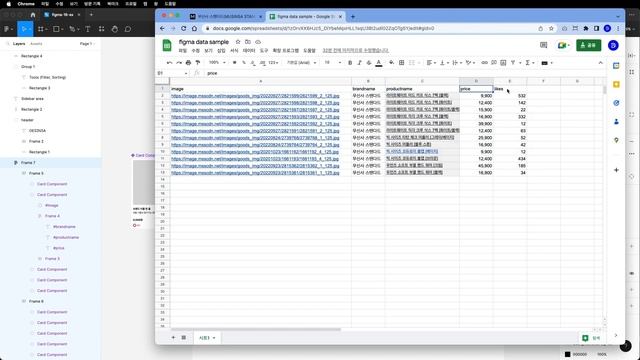Open comment history next to Meet icon
640x360 pixels.
543,45
